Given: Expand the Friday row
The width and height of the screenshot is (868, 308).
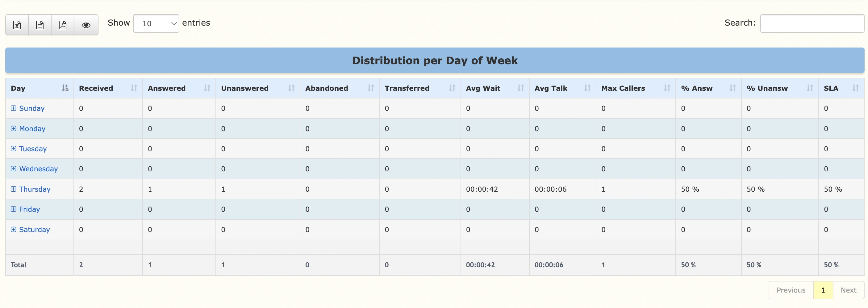Looking at the screenshot, I should coord(14,209).
